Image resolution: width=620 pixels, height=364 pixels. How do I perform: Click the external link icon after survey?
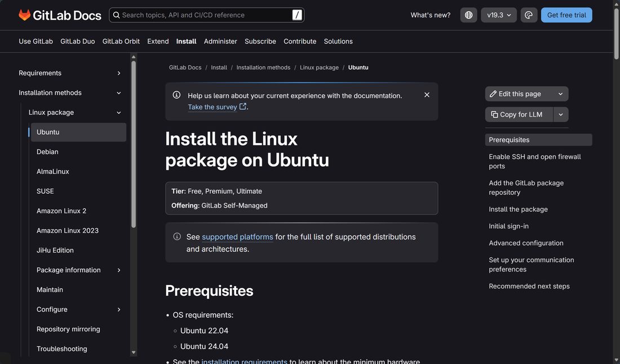tap(243, 106)
